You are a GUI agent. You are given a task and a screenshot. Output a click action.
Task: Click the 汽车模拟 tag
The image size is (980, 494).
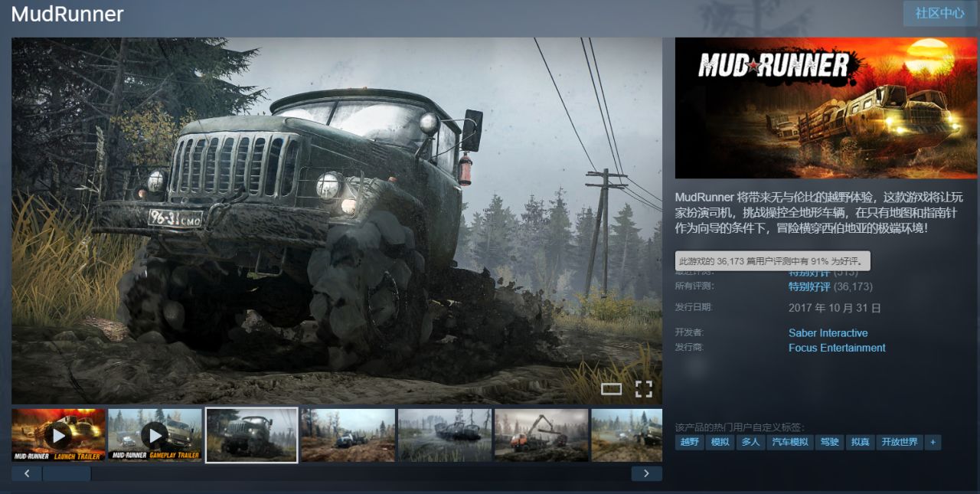pyautogui.click(x=789, y=442)
